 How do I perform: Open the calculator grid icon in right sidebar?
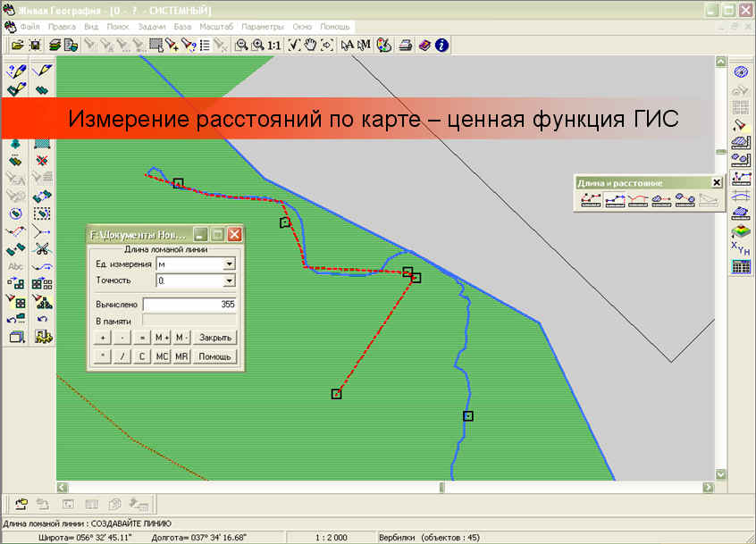[x=740, y=266]
